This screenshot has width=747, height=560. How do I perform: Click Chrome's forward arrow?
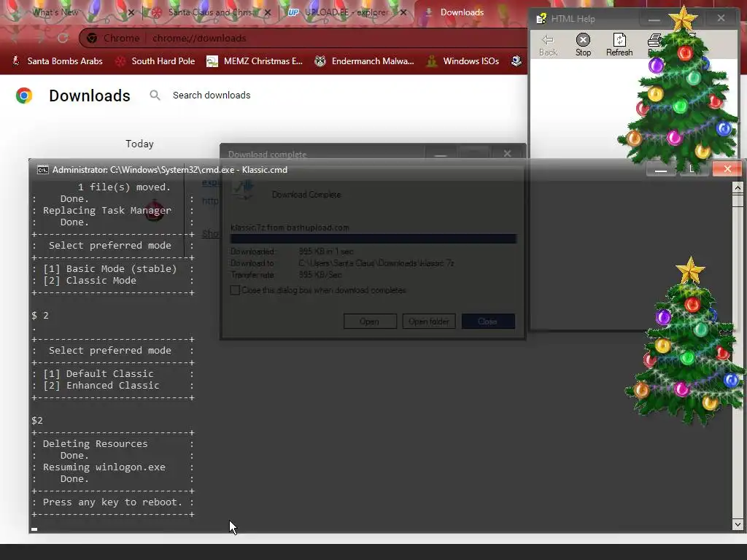pyautogui.click(x=39, y=38)
